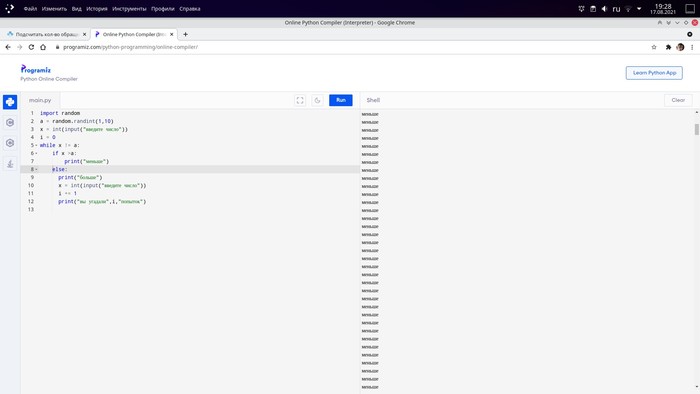Select the main.py file tab

(x=40, y=100)
